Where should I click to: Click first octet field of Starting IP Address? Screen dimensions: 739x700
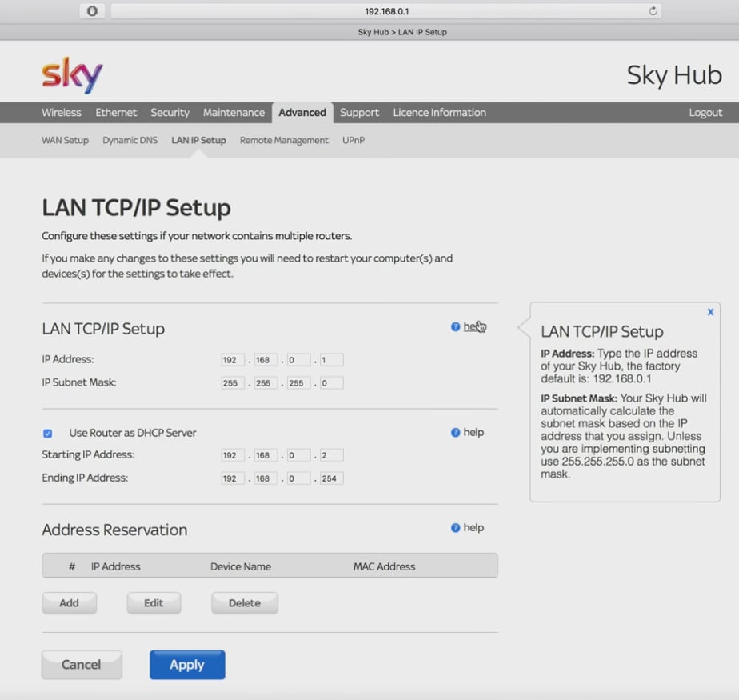[233, 455]
